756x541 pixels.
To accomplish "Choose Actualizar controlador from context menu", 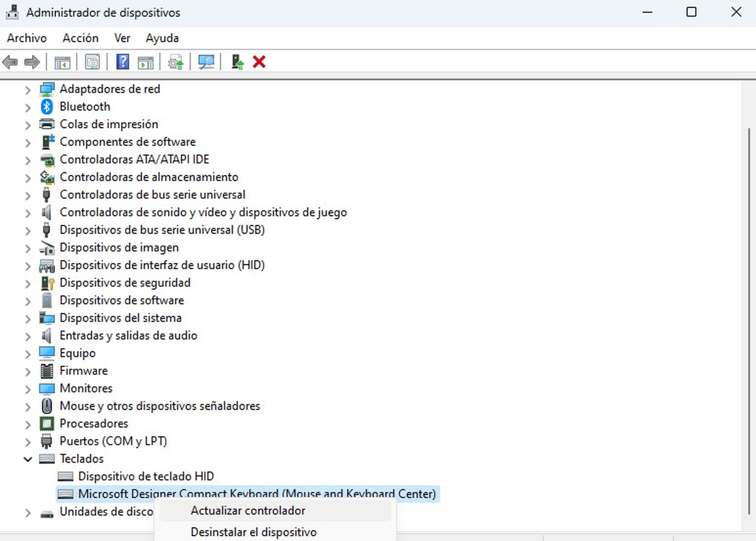I will pyautogui.click(x=248, y=511).
